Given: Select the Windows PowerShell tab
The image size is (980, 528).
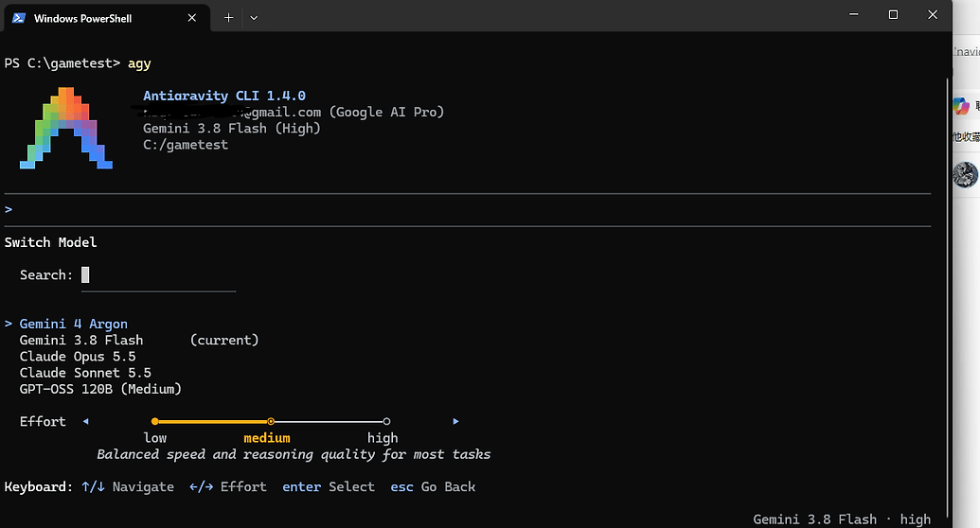Looking at the screenshot, I should (107, 18).
